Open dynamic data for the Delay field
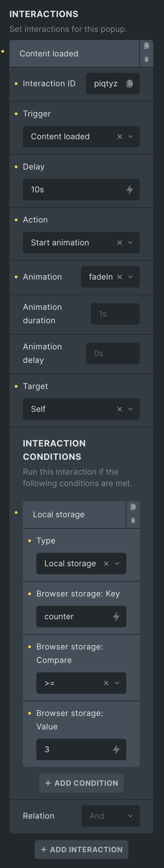This screenshot has height=868, width=164. click(x=130, y=190)
